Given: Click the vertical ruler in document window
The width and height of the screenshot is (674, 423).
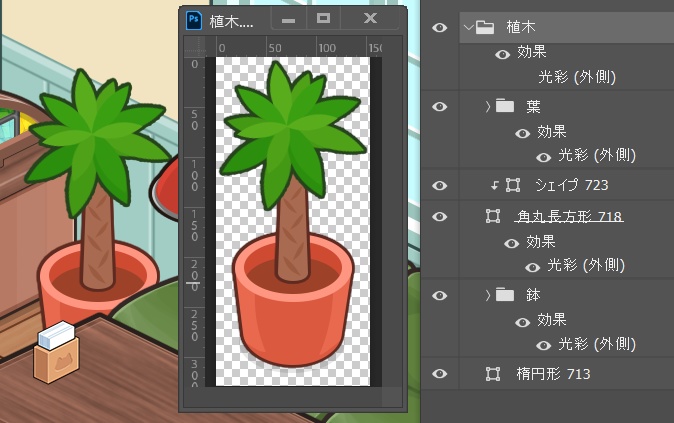Looking at the screenshot, I should 195,221.
